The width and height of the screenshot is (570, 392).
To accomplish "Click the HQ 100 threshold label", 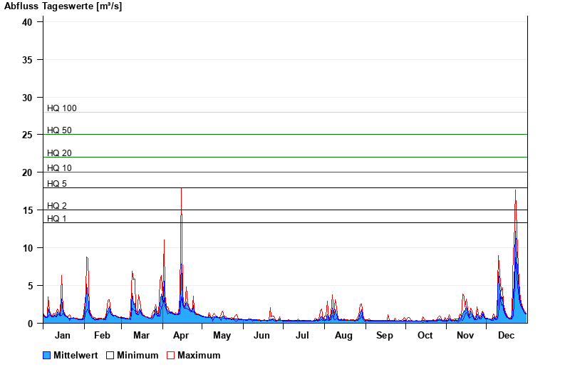I will tap(62, 108).
